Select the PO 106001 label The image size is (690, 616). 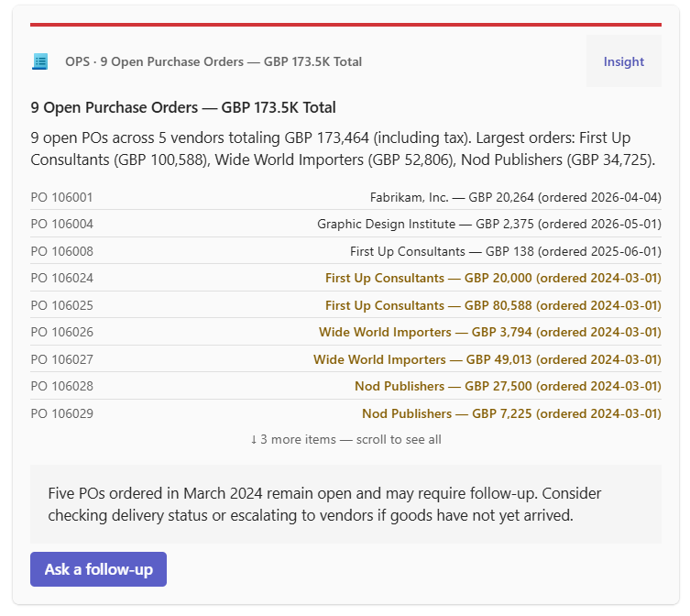[x=61, y=197]
